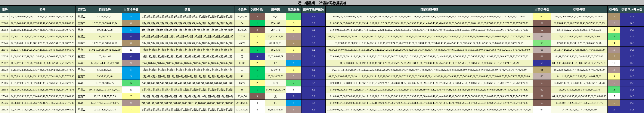The width and height of the screenshot is (644, 113).
Task: Click the 热号数 column header
Action: (613, 9)
